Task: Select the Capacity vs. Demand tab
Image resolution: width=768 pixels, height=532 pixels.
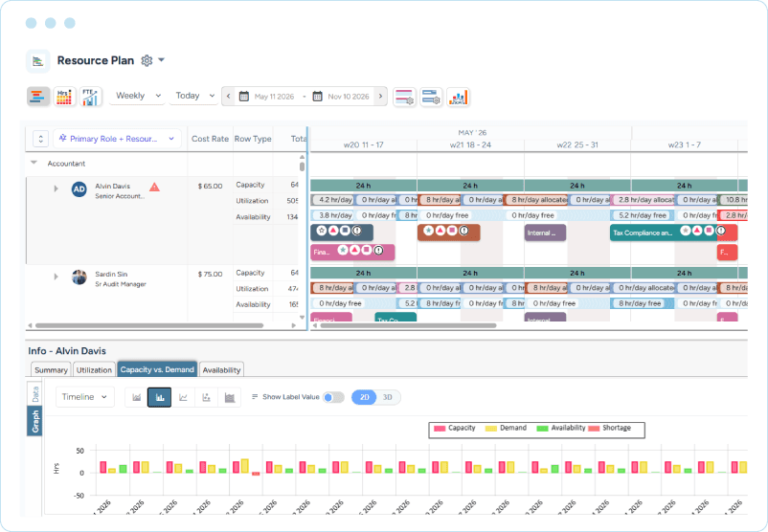Action: tap(157, 369)
